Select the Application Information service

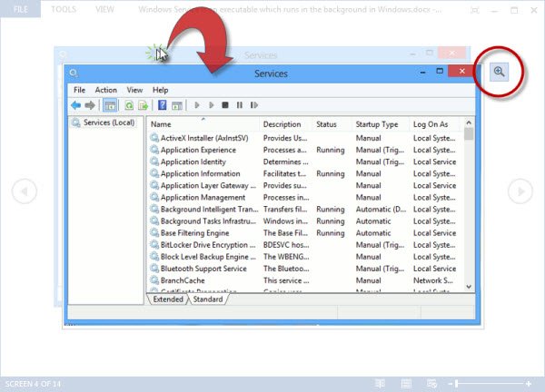pos(304,173)
